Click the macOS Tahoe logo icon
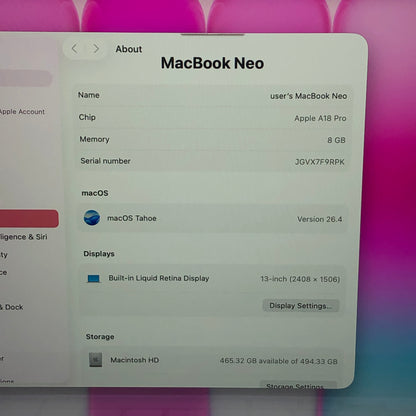 coord(92,218)
